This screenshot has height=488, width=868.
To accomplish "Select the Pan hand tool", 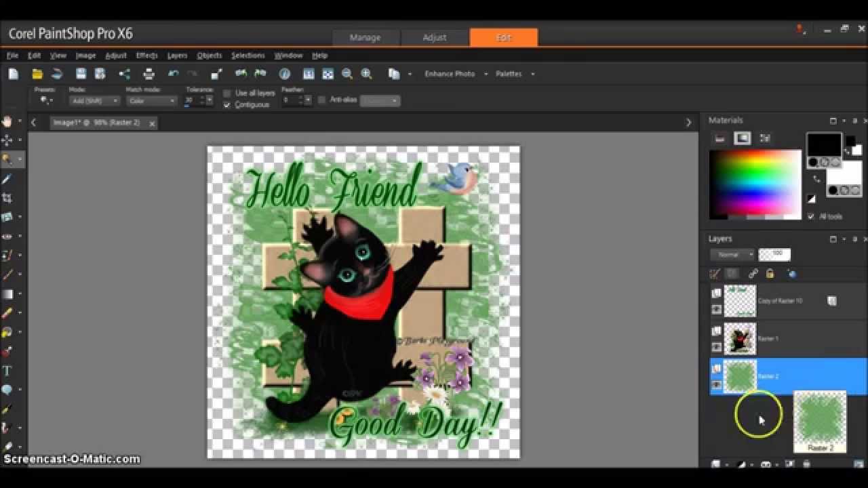I will coord(7,121).
